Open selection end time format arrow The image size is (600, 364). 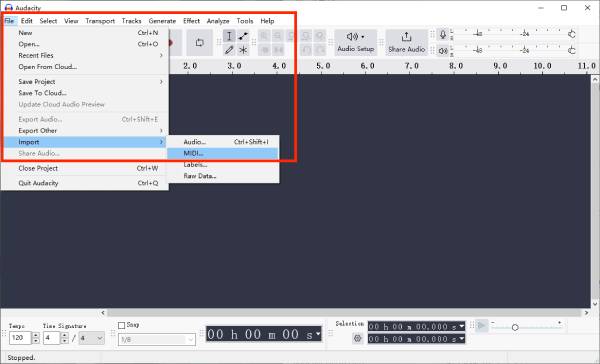point(461,339)
